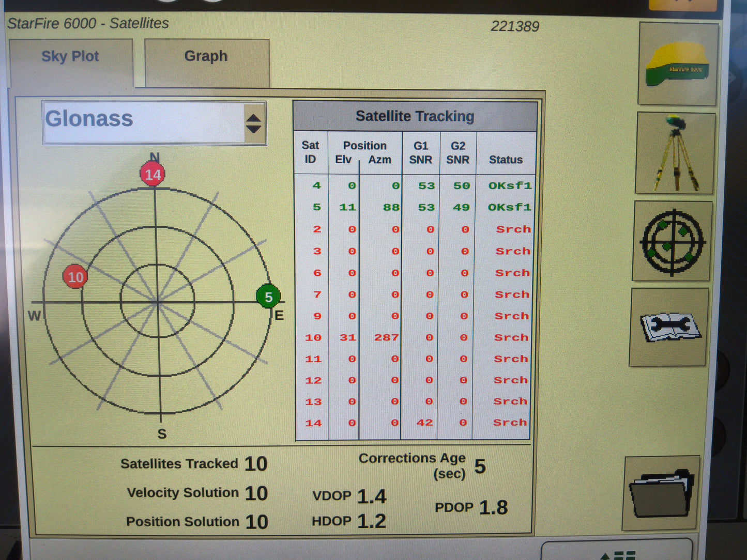Screen dimensions: 747x560
Task: Select satellite ID 4 row
Action: click(x=414, y=185)
